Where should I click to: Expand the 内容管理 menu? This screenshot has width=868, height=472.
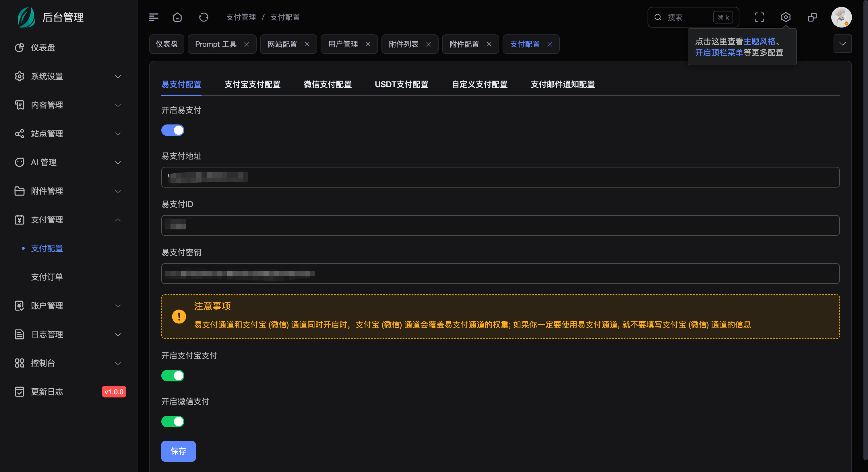[x=118, y=105]
